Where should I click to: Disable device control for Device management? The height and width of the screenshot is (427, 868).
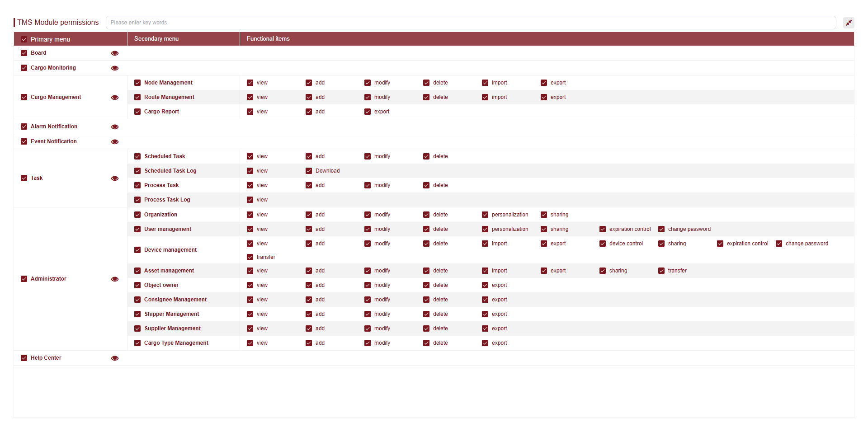coord(603,244)
